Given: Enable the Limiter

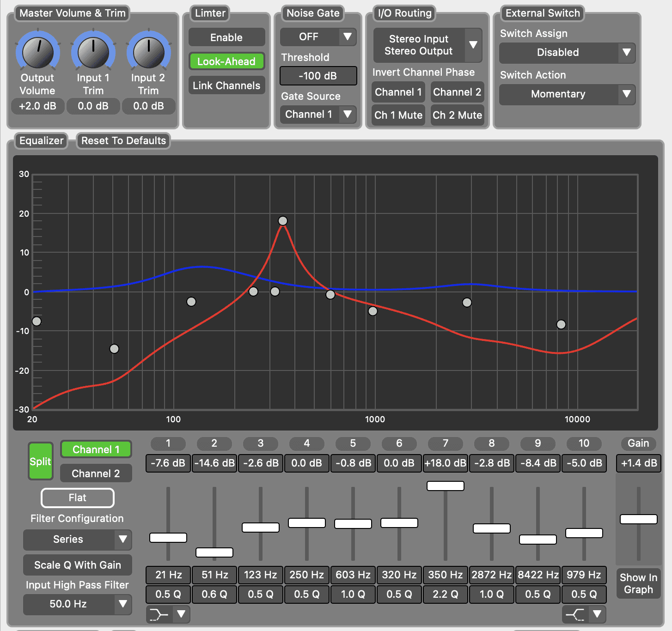Looking at the screenshot, I should click(226, 37).
